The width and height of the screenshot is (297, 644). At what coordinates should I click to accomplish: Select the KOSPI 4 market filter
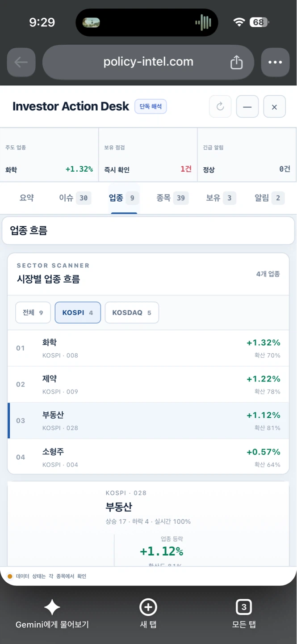point(78,313)
